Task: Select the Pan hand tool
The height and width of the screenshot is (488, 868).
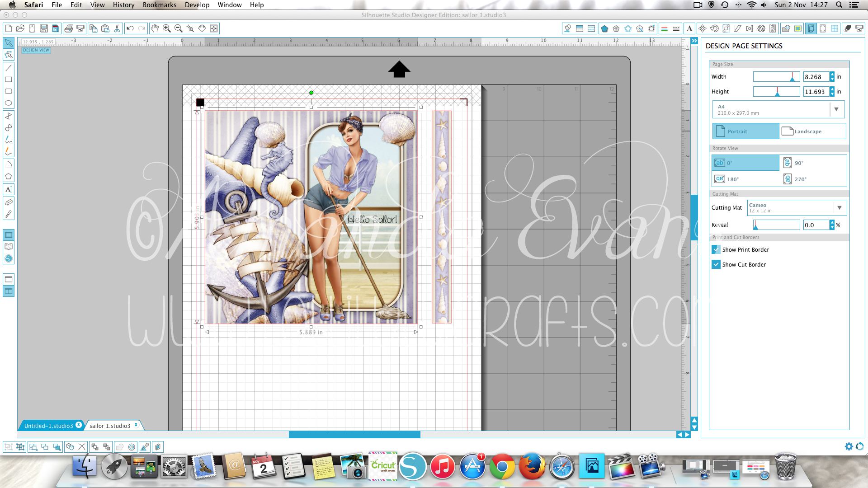Action: (x=155, y=28)
